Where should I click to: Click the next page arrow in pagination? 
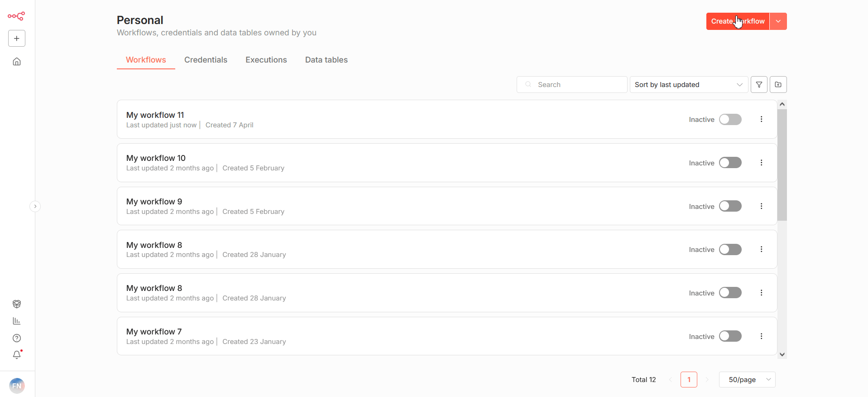pos(707,380)
